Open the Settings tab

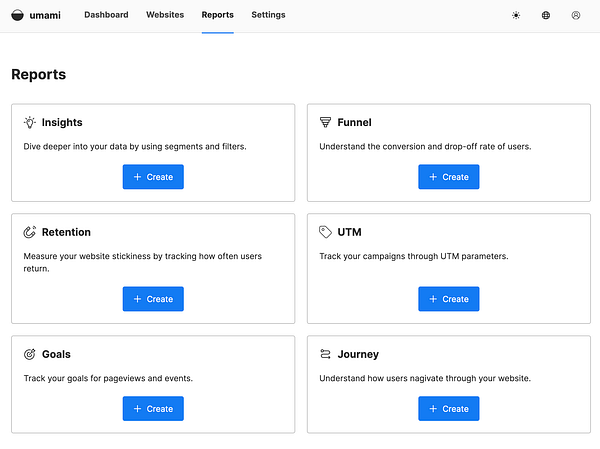268,15
